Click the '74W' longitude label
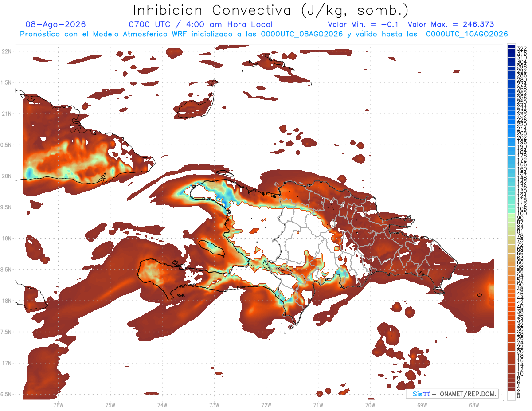The image size is (532, 411). [x=162, y=405]
